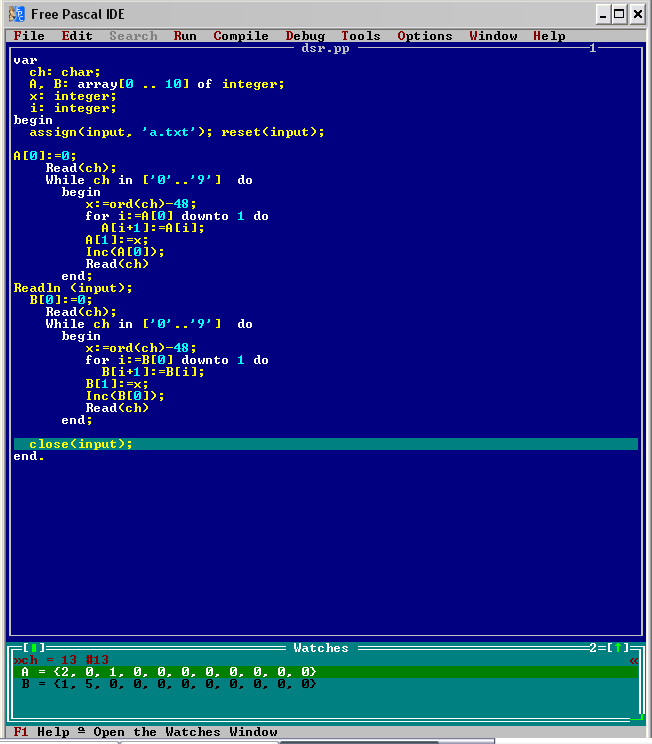This screenshot has height=744, width=652.
Task: Open the Debug menu
Action: point(305,36)
